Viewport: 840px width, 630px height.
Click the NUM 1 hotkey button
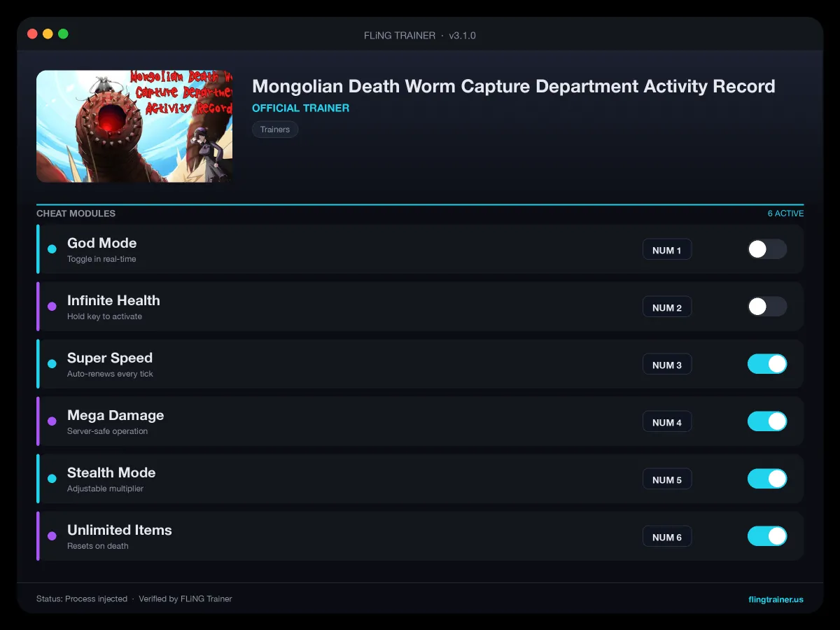(667, 250)
